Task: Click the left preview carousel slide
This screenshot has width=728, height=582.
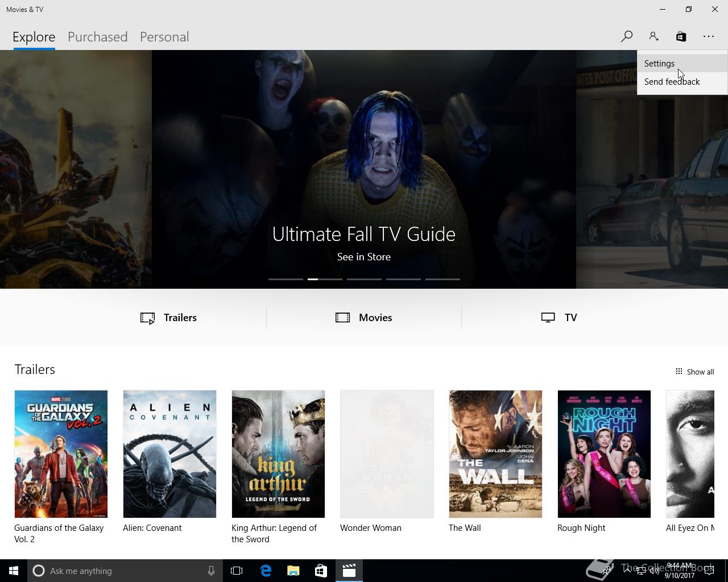Action: [x=76, y=169]
